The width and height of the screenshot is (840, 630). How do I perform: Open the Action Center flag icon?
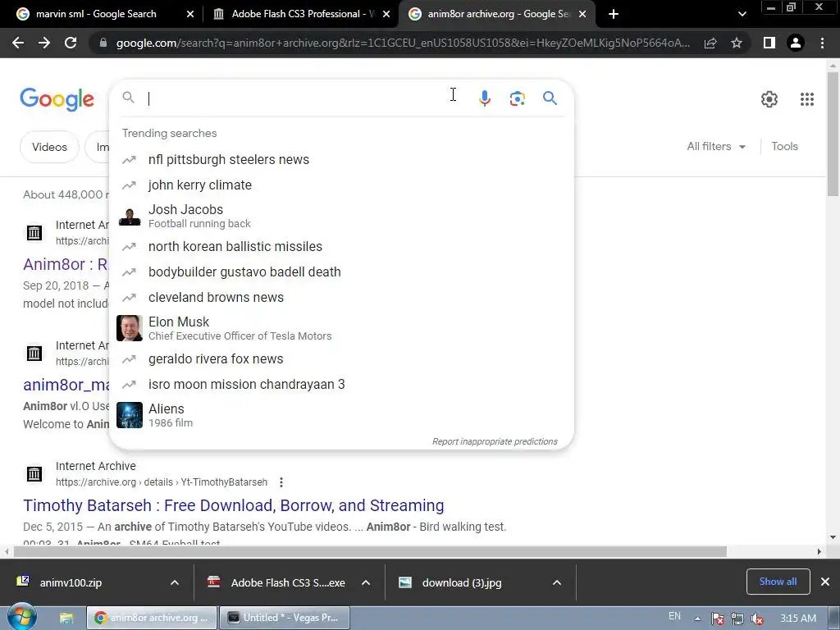717,619
